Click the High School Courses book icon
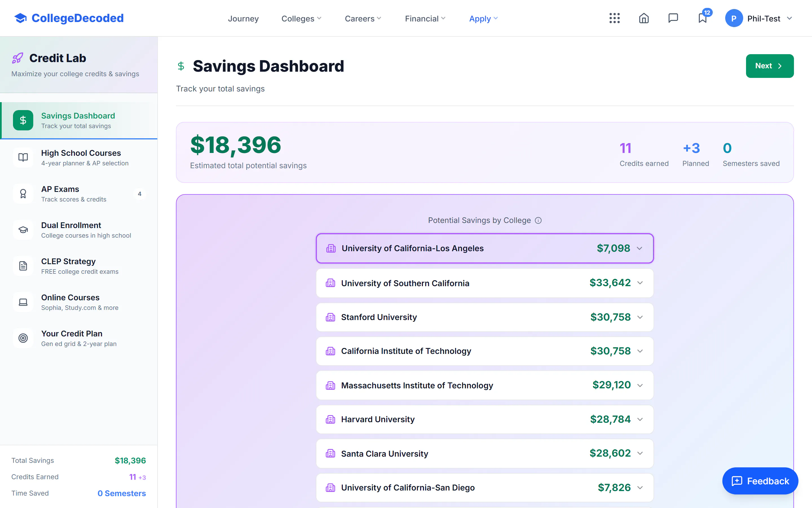 [23, 157]
